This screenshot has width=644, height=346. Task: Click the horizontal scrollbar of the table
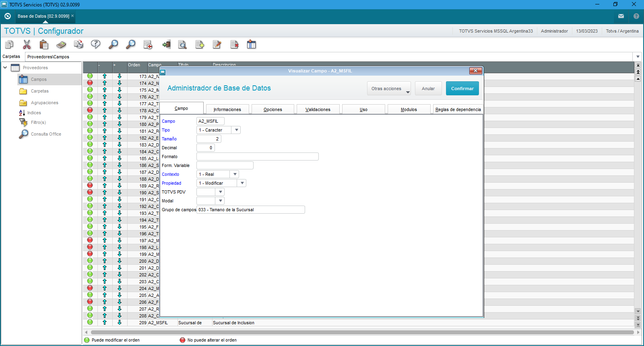pyautogui.click(x=362, y=332)
